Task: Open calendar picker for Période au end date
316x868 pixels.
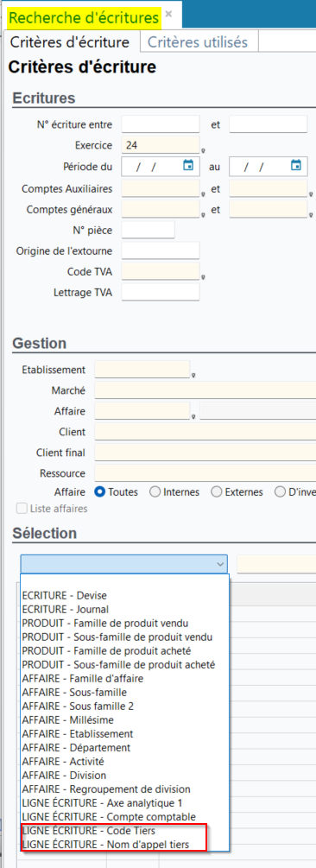Action: [296, 165]
